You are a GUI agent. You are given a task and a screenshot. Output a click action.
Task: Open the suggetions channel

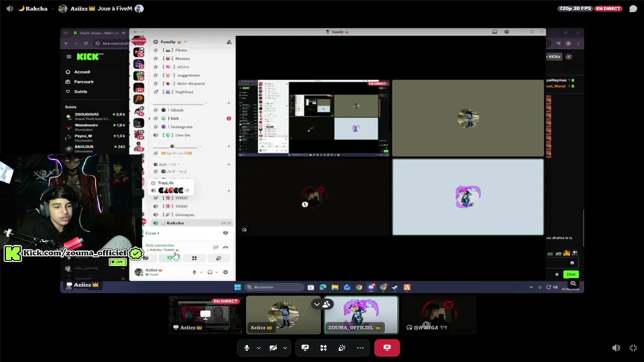[191, 75]
